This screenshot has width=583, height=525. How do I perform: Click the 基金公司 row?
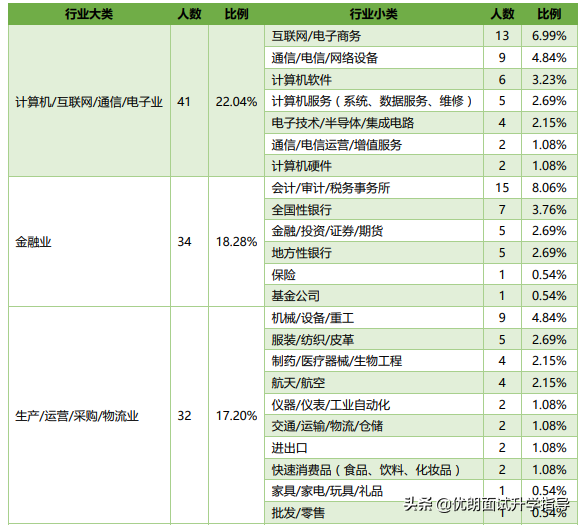pos(421,296)
